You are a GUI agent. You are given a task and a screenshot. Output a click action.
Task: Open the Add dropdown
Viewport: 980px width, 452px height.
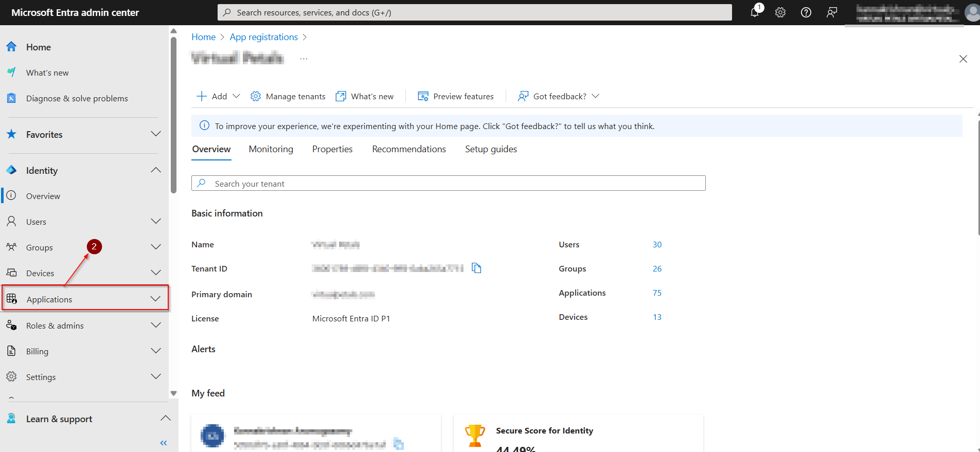(x=219, y=96)
